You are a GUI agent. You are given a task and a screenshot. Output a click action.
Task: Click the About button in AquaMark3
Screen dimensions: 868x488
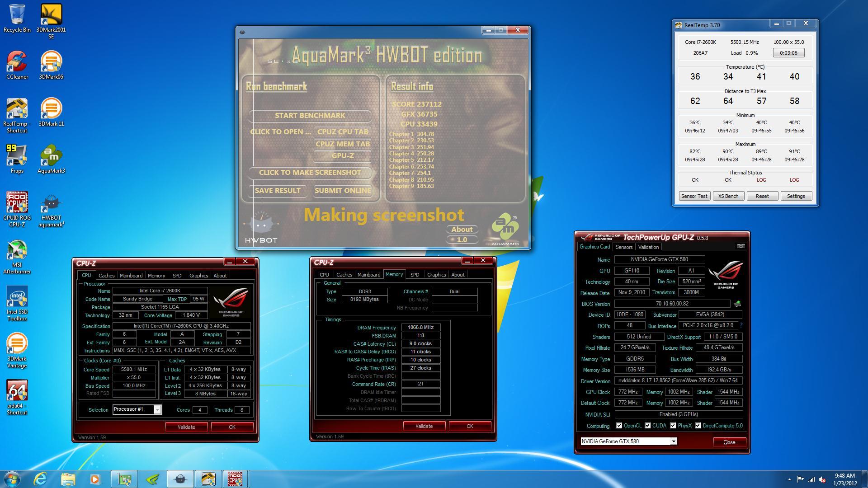click(462, 230)
